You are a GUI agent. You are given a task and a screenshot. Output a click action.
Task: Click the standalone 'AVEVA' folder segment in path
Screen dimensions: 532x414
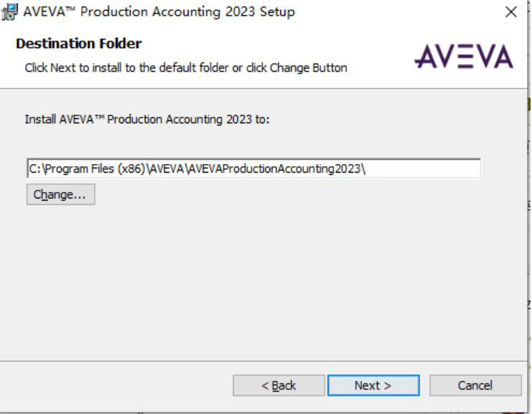(x=166, y=168)
